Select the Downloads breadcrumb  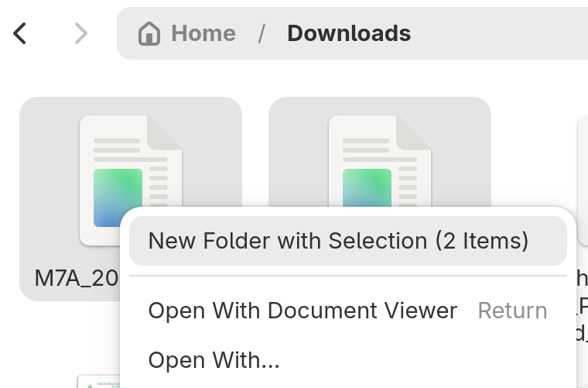point(349,33)
